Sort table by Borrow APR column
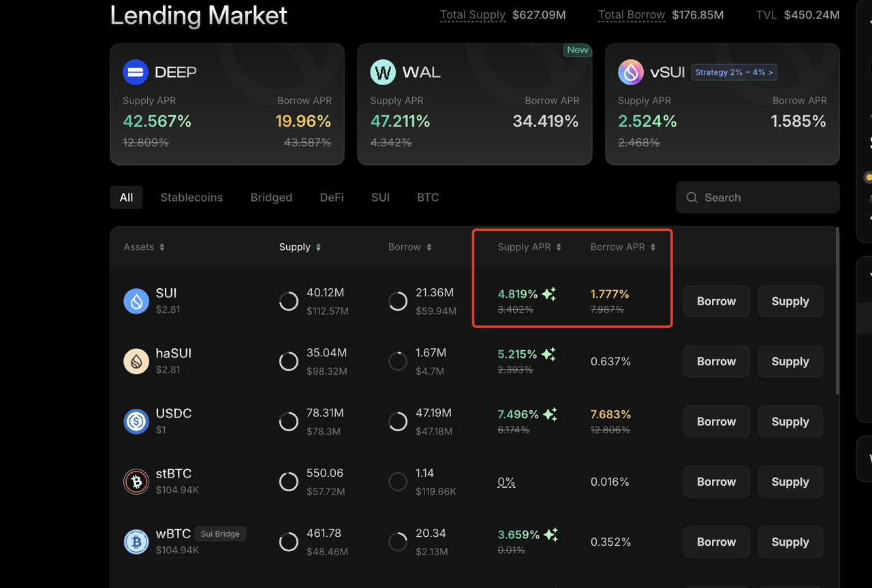 [653, 247]
